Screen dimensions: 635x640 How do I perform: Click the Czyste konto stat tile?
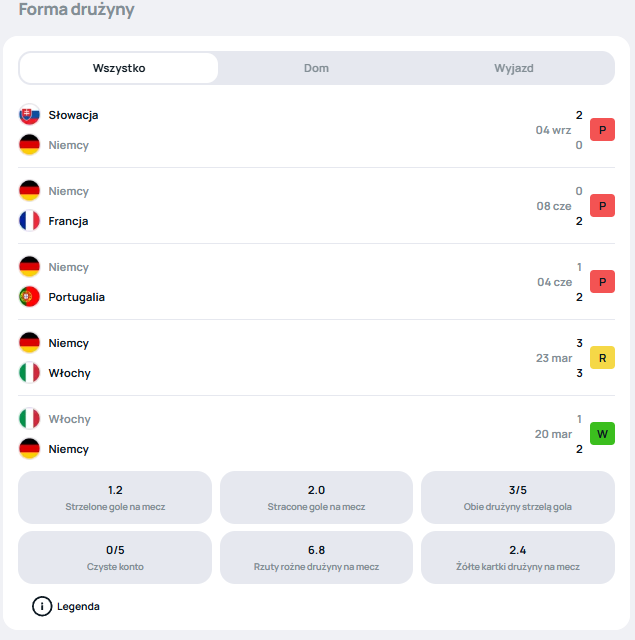(115, 558)
